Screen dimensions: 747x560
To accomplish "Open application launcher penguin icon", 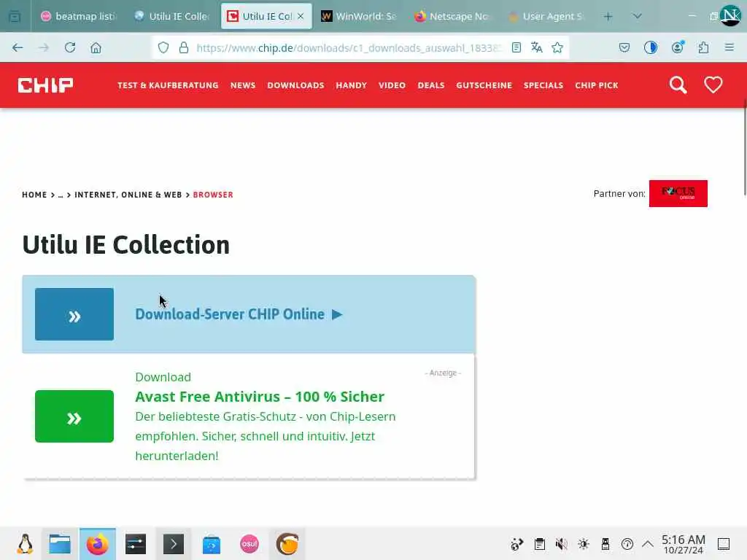I will pos(24,544).
